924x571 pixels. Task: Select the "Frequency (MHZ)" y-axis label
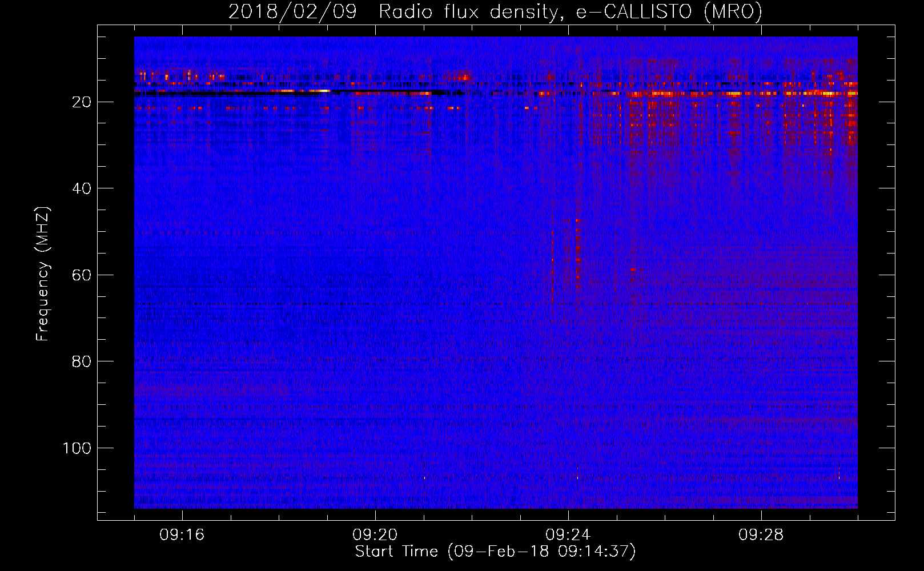tap(43, 274)
